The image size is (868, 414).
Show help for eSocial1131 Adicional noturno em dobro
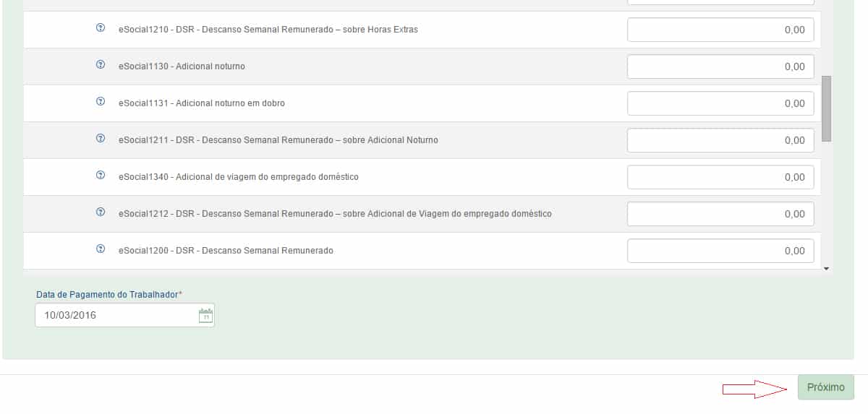(101, 103)
